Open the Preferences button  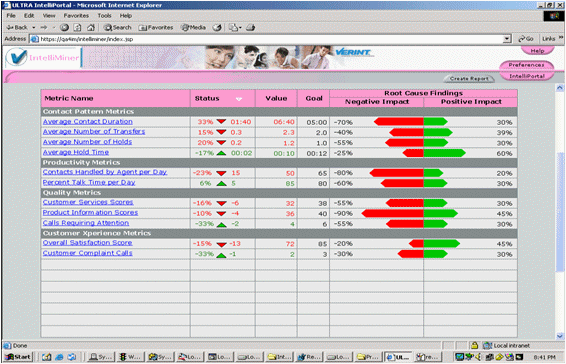coord(526,65)
